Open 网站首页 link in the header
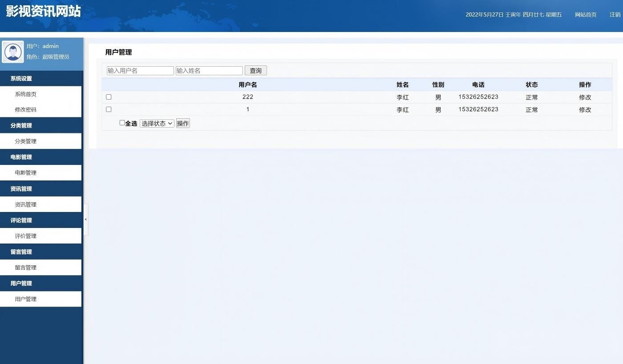This screenshot has width=623, height=364. click(586, 15)
